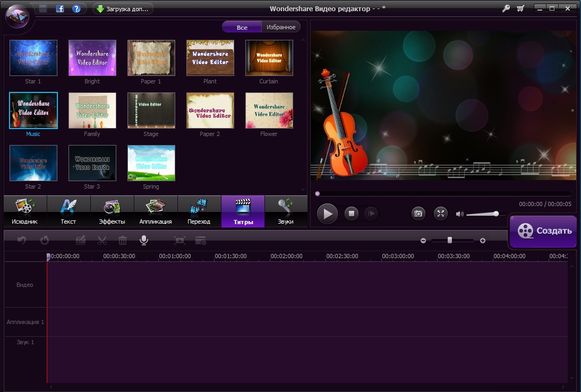Select the Spring title template thumbnail

point(151,163)
